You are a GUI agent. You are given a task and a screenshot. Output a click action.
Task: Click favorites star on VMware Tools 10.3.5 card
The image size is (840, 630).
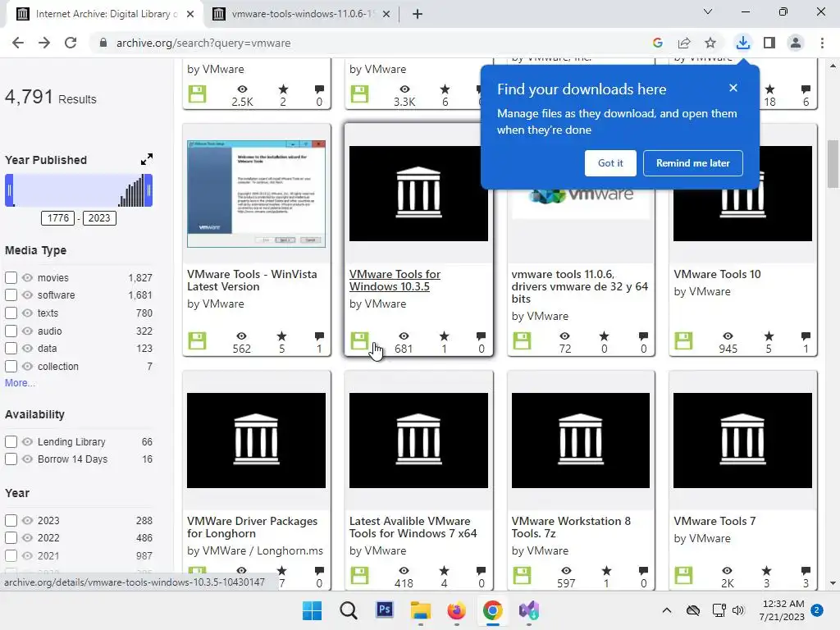pyautogui.click(x=444, y=336)
